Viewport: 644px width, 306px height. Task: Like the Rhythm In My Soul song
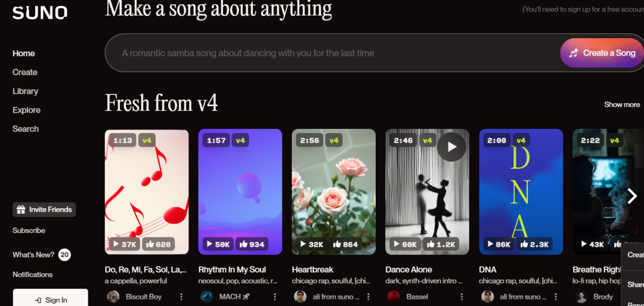coord(252,245)
